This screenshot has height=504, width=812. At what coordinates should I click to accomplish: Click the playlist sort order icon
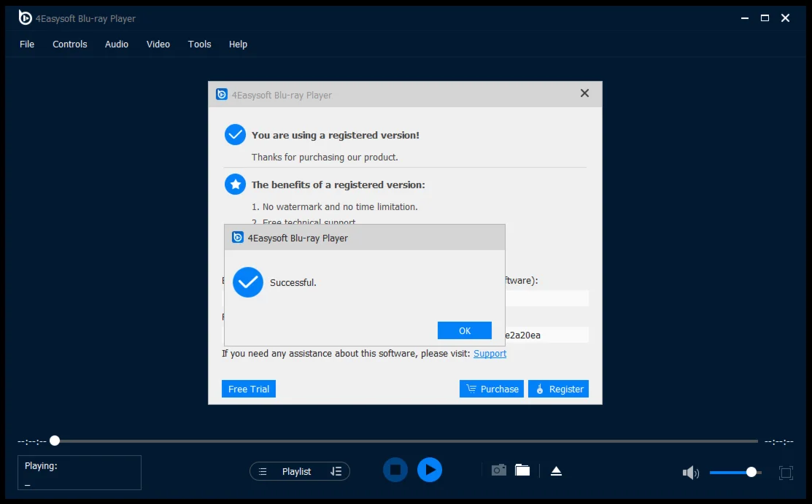pyautogui.click(x=336, y=472)
